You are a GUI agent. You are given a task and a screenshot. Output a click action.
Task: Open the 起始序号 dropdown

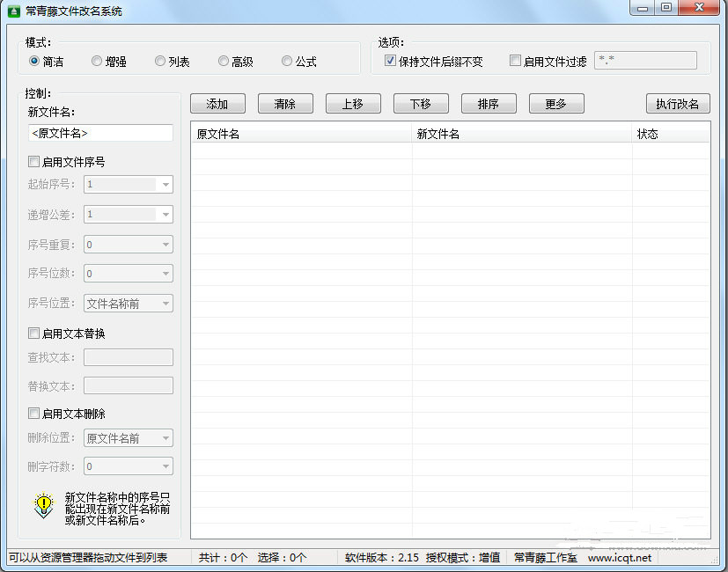coord(164,185)
